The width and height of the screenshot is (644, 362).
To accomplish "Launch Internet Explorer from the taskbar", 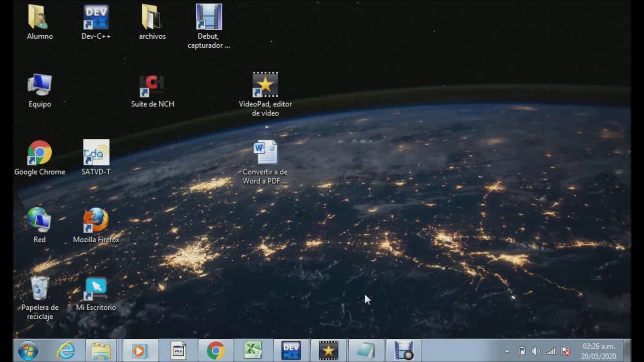I will [x=66, y=350].
